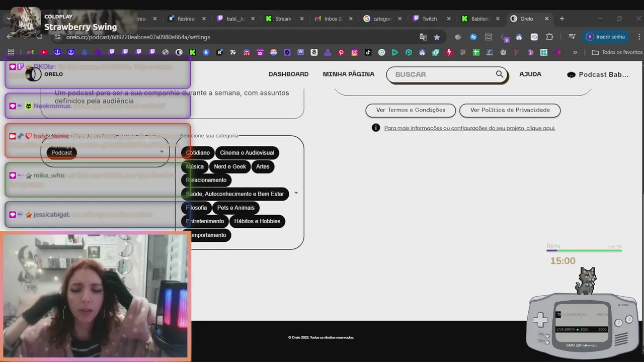The width and height of the screenshot is (644, 362).
Task: Close the Orelo tab
Action: click(546, 19)
